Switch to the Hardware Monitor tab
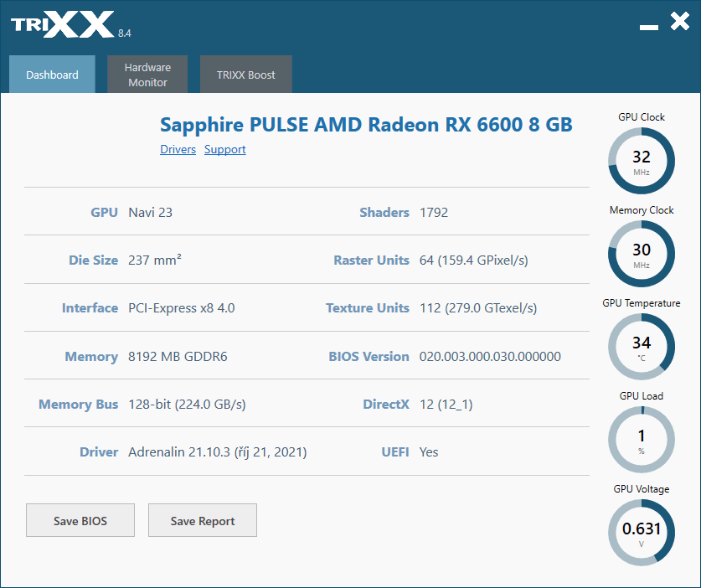 tap(147, 75)
